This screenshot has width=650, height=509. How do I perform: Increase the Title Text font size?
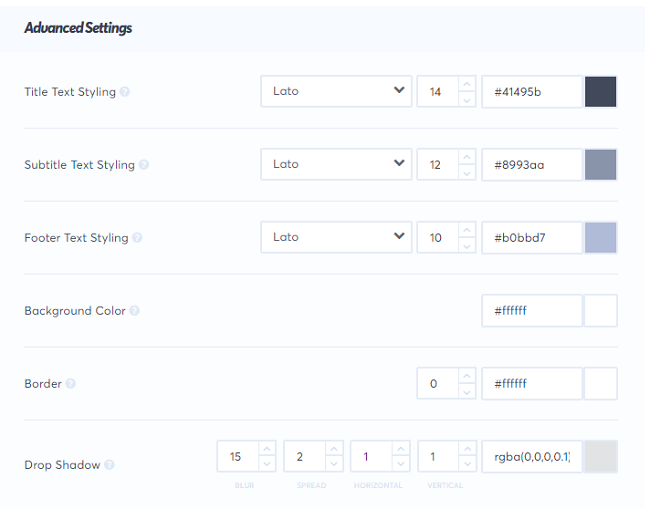[x=467, y=84]
